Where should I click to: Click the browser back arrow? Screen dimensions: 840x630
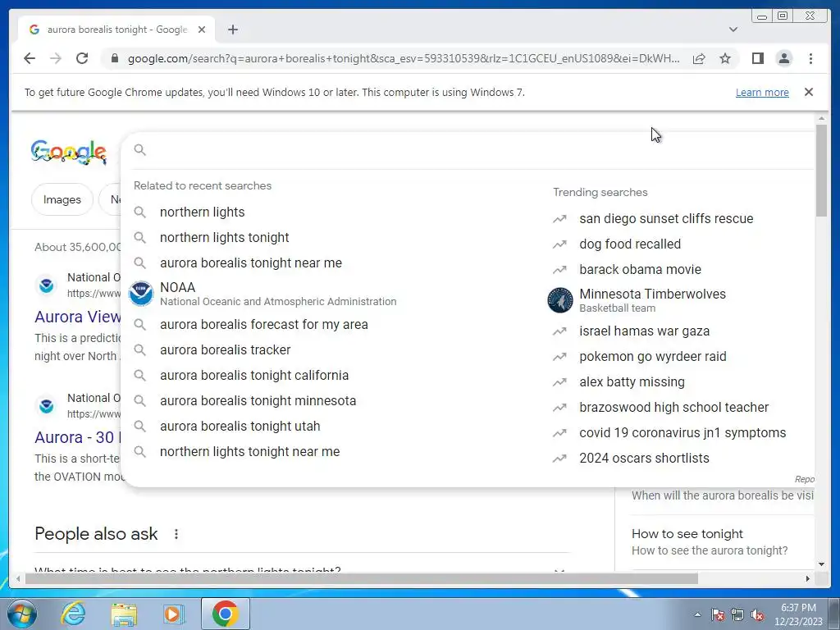[30, 58]
